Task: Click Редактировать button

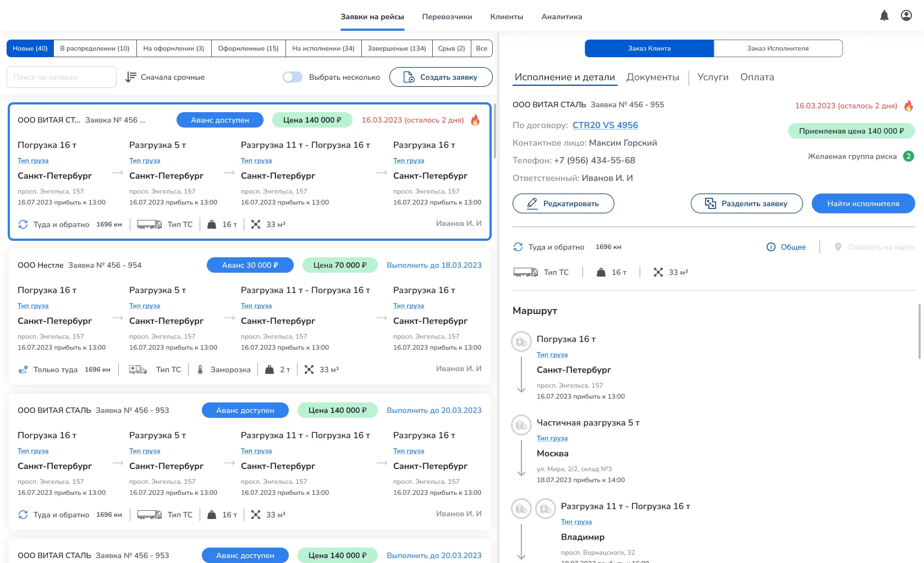Action: coord(563,203)
